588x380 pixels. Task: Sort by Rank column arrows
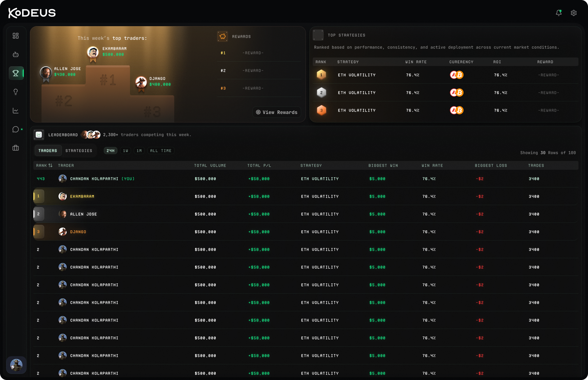tap(50, 165)
